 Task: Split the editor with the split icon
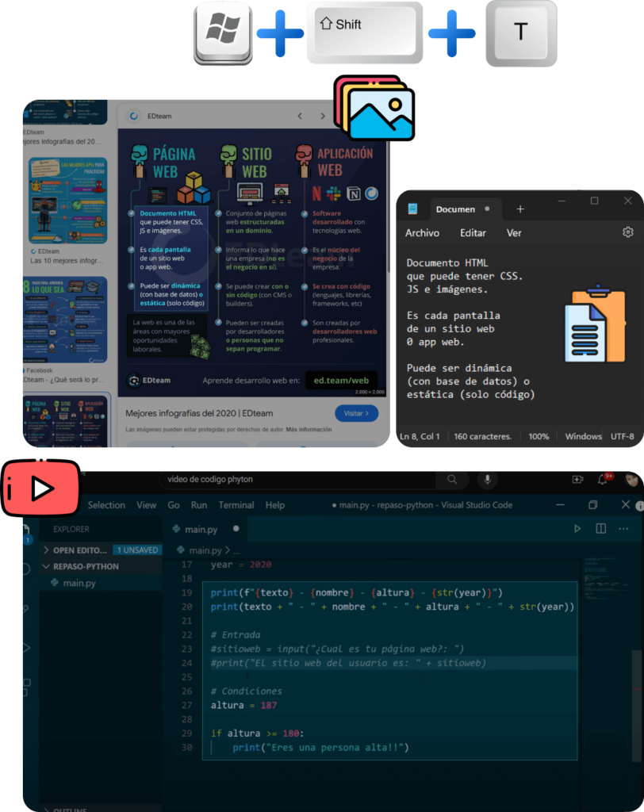(x=599, y=528)
